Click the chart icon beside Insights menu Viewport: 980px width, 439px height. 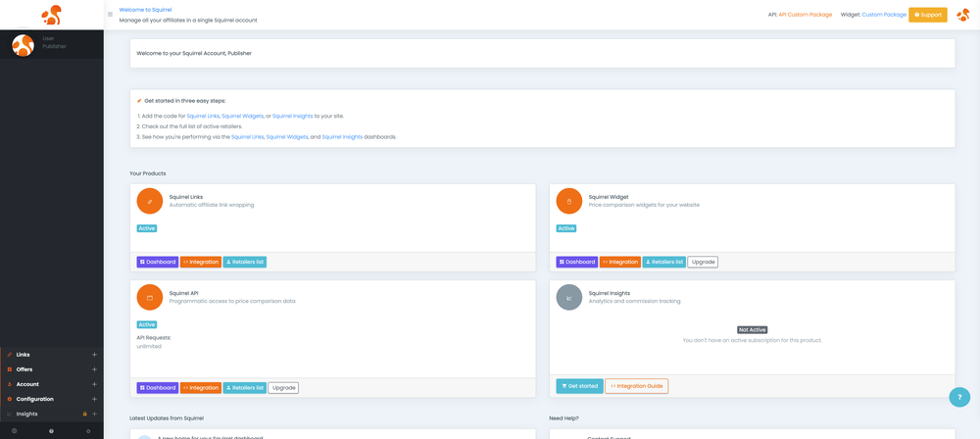tap(10, 414)
